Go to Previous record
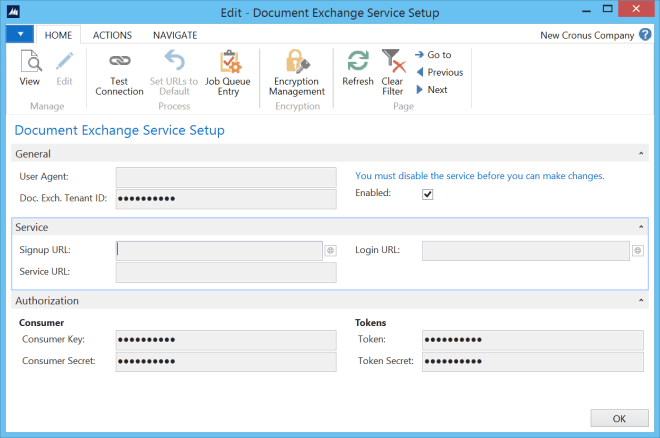 [439, 72]
